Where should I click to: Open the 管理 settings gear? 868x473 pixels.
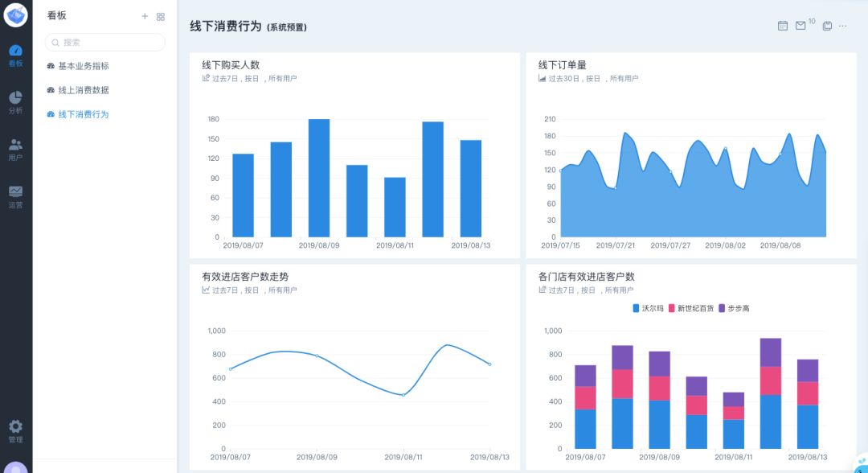point(15,431)
